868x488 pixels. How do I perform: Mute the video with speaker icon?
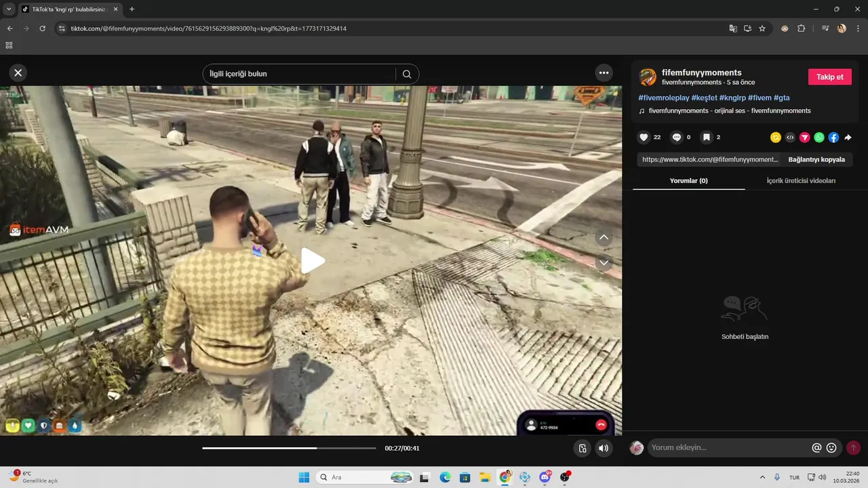tap(603, 448)
